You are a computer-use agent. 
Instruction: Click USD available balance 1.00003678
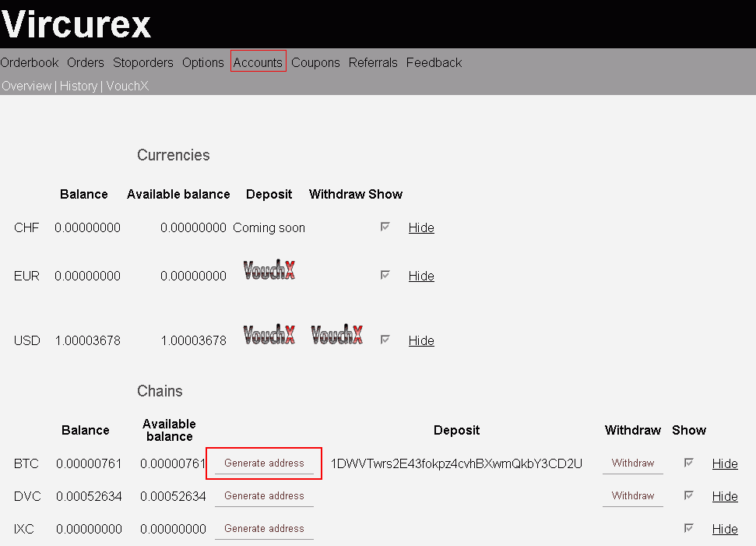(x=193, y=340)
